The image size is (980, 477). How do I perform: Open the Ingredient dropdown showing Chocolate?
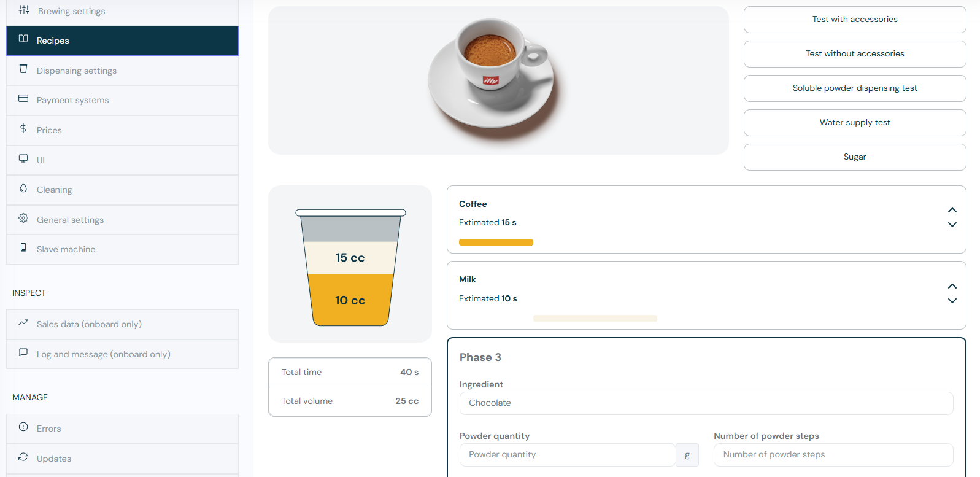[706, 403]
